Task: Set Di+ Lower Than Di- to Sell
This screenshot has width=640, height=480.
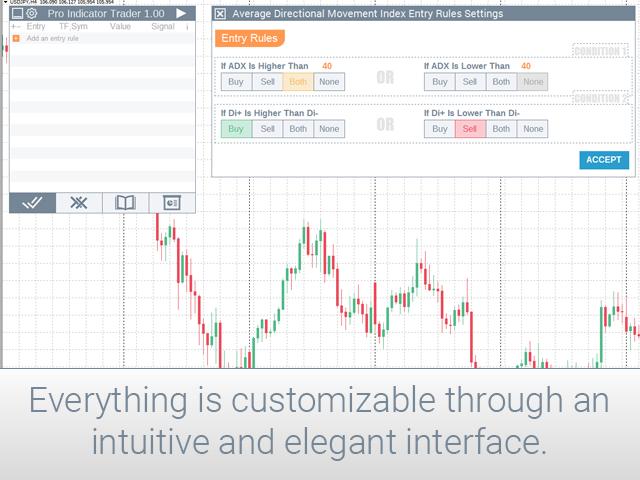Action: click(x=470, y=129)
